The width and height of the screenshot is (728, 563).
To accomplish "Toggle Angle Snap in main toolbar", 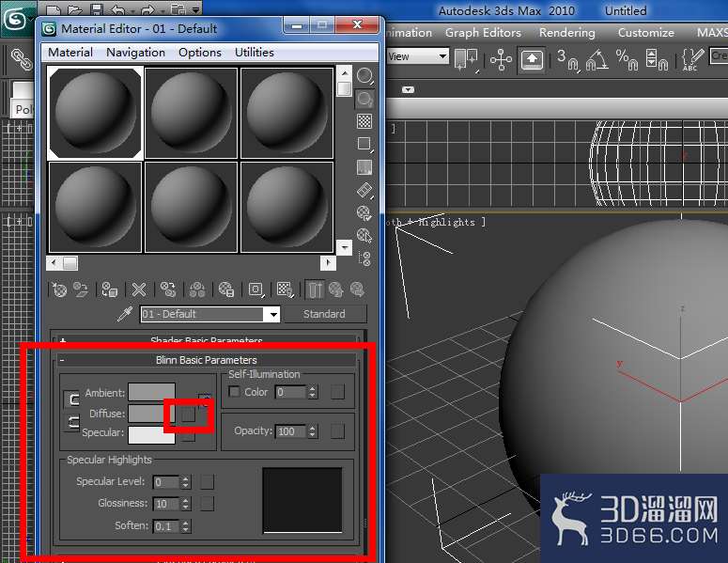I will 596,60.
